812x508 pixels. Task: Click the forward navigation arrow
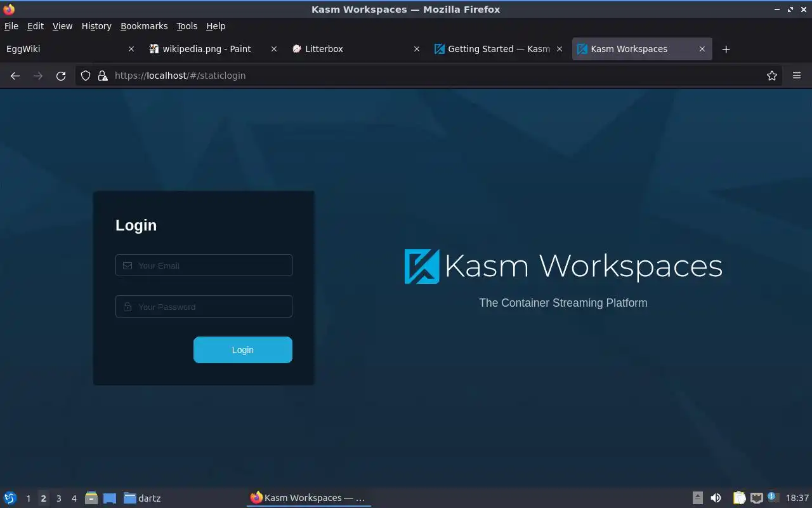point(38,76)
